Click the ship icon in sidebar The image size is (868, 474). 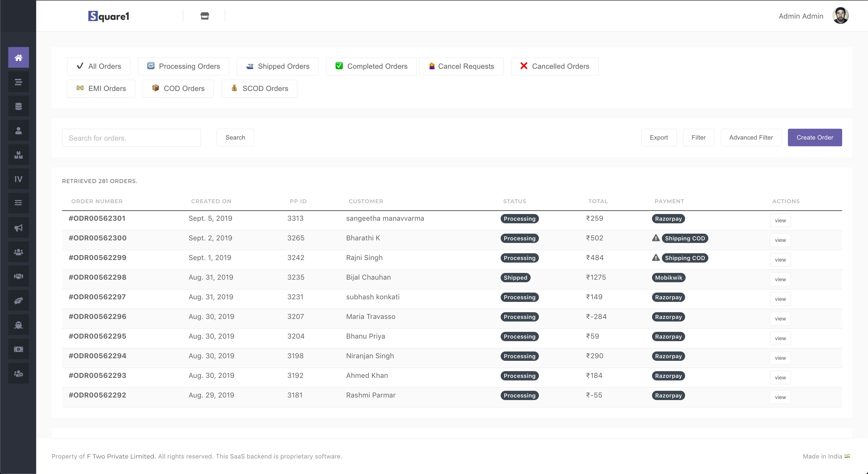(18, 325)
